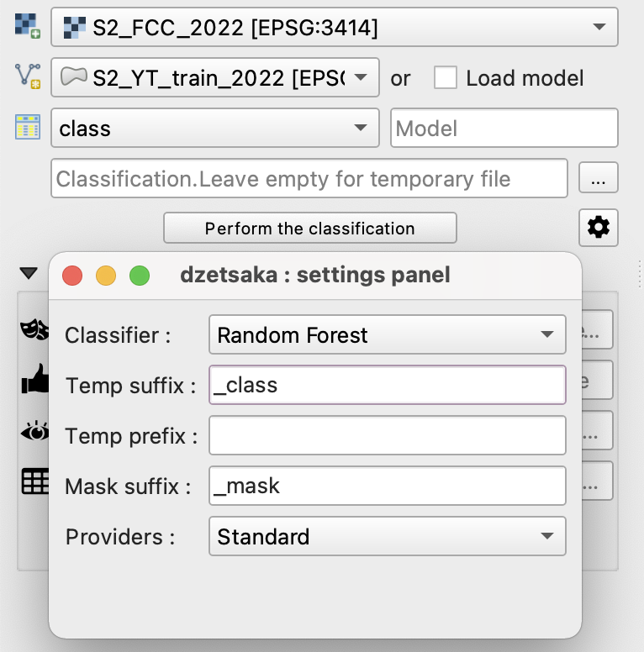Click the Temp suffix field containing _class

[x=387, y=386]
